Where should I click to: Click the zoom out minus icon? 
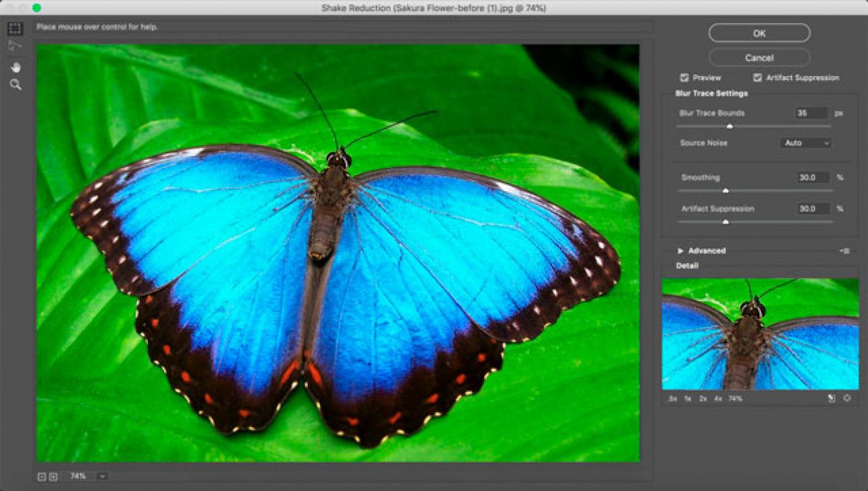pos(42,477)
